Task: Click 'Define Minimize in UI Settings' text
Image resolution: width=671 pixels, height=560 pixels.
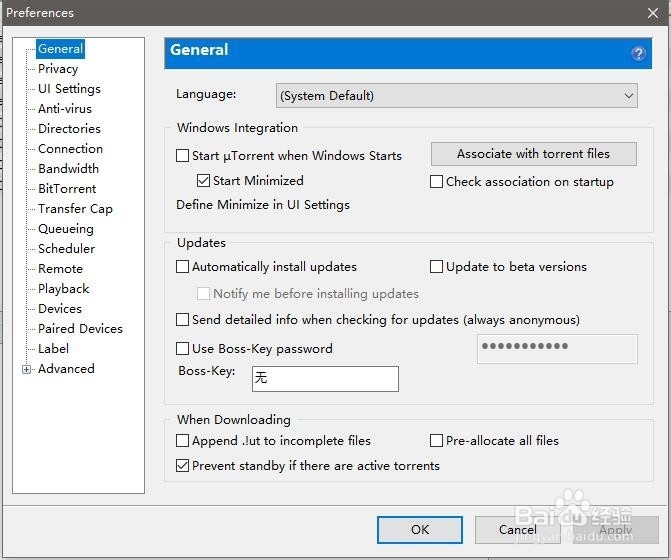Action: click(263, 205)
